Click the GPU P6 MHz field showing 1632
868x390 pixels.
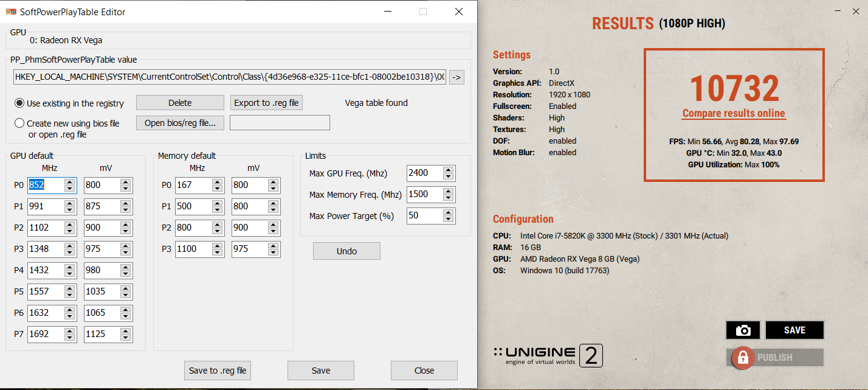[x=45, y=313]
